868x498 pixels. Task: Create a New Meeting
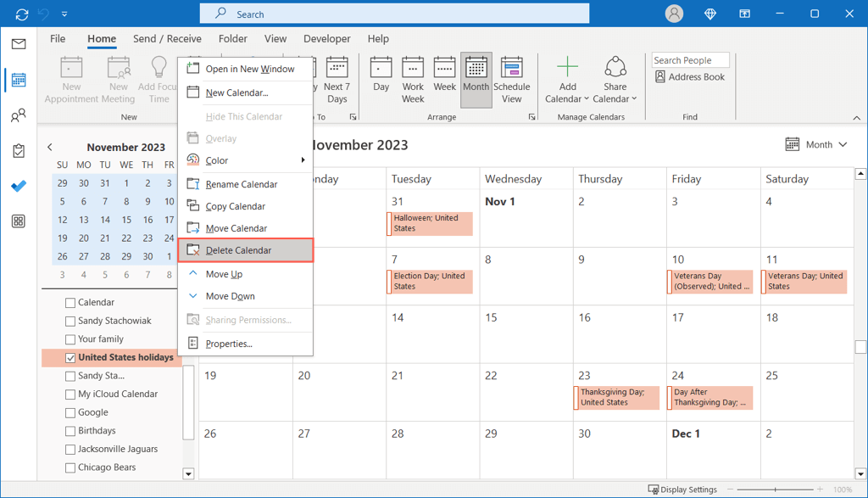119,80
